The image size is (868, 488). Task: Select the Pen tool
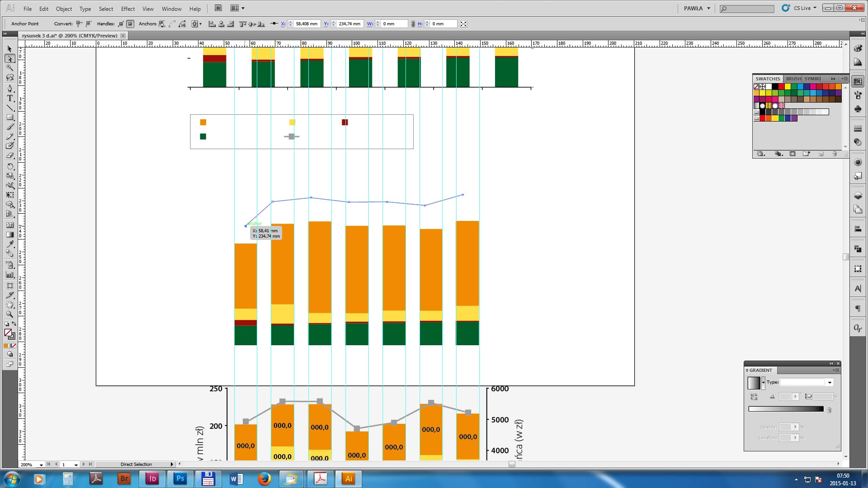[10, 88]
